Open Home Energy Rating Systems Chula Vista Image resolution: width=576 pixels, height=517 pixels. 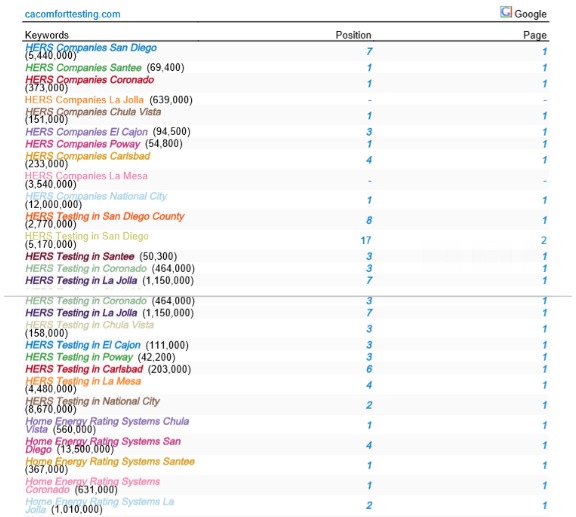[107, 425]
